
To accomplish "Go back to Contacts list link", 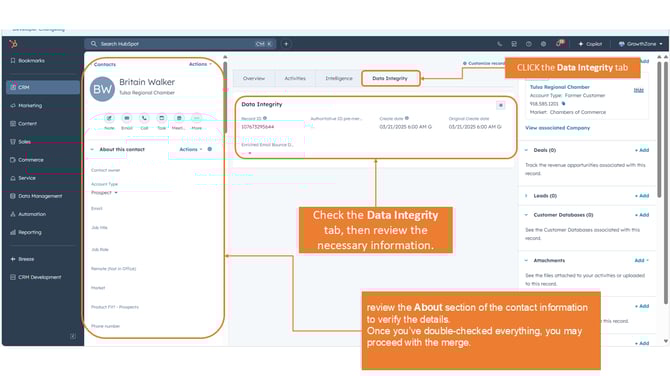I will pyautogui.click(x=105, y=65).
